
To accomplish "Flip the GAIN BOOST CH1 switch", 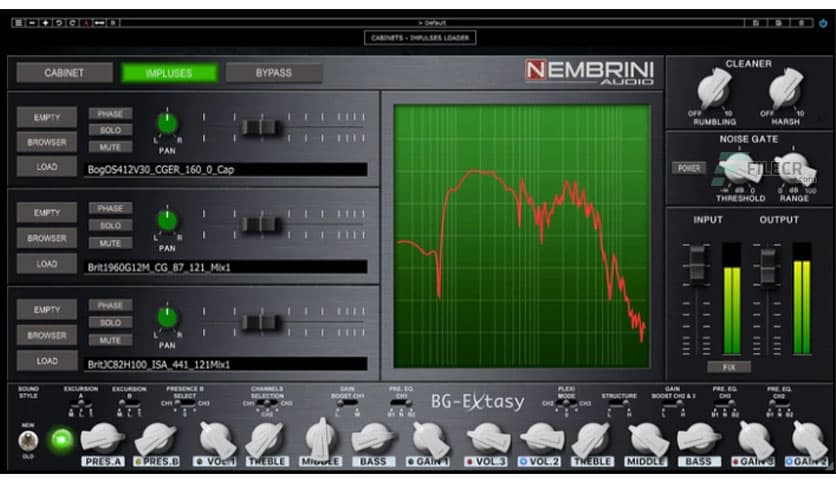I will point(347,404).
